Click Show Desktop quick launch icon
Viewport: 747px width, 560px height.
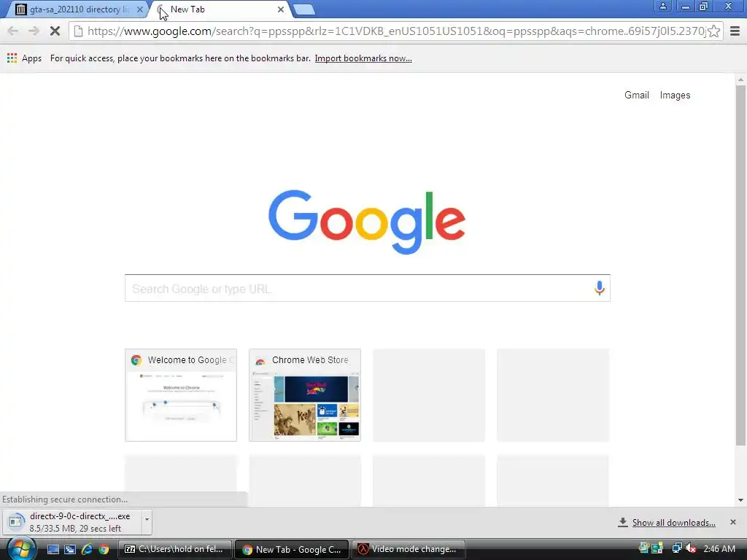pos(53,550)
